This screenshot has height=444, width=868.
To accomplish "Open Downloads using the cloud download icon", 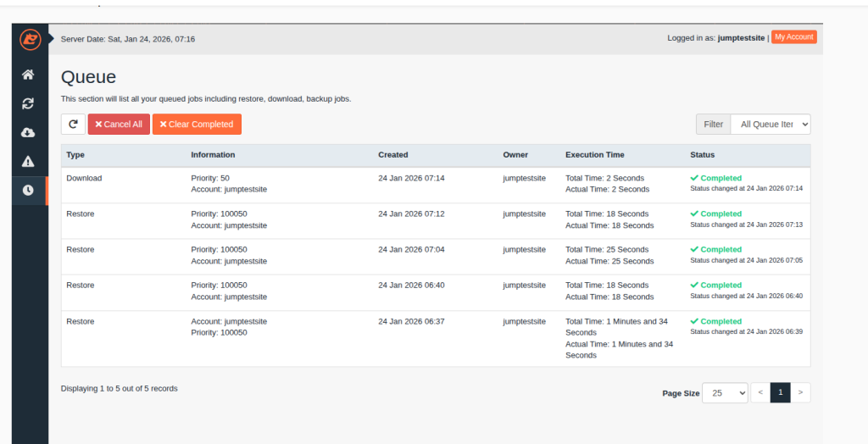I will pyautogui.click(x=28, y=132).
